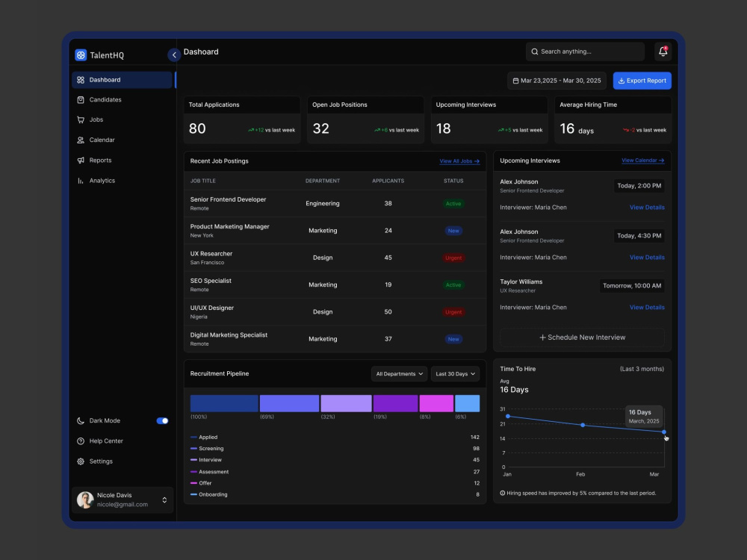Toggle the Dark Mode switch
The width and height of the screenshot is (747, 560).
click(162, 421)
